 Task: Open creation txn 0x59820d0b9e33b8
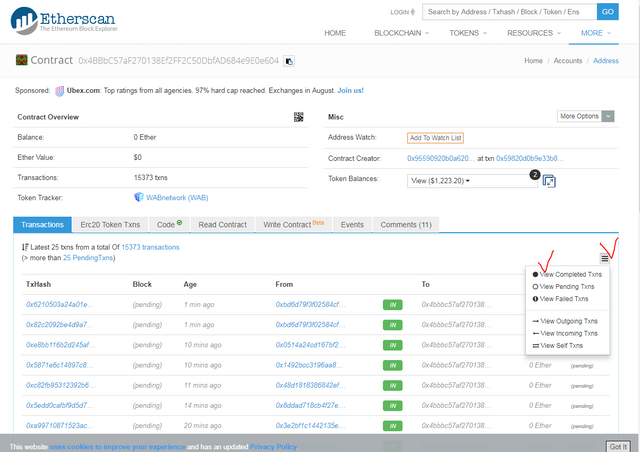pos(530,158)
